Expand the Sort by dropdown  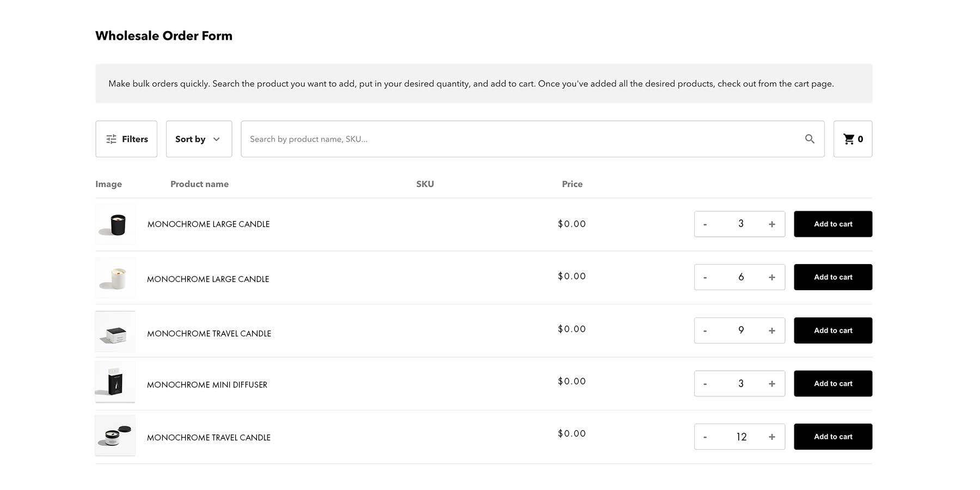click(199, 139)
